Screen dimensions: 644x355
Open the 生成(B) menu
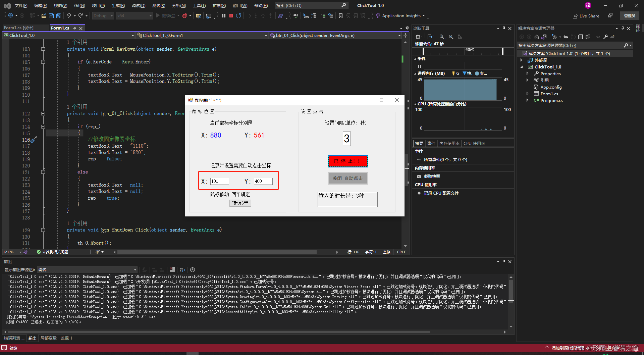point(118,6)
